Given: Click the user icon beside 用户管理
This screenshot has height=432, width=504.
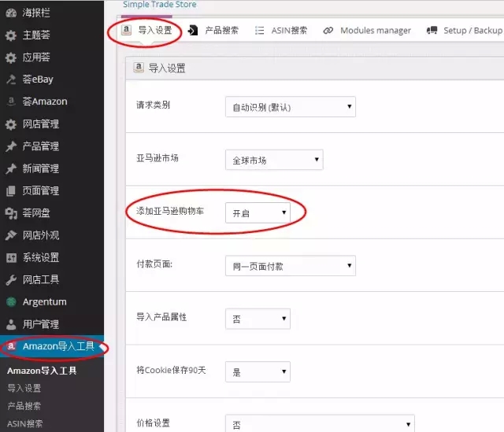Looking at the screenshot, I should 10,324.
